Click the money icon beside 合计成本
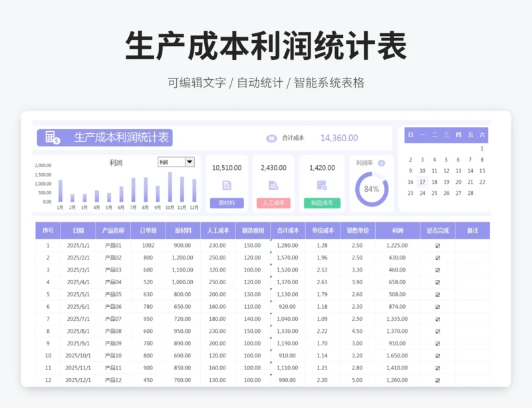532x408 pixels. [x=271, y=138]
